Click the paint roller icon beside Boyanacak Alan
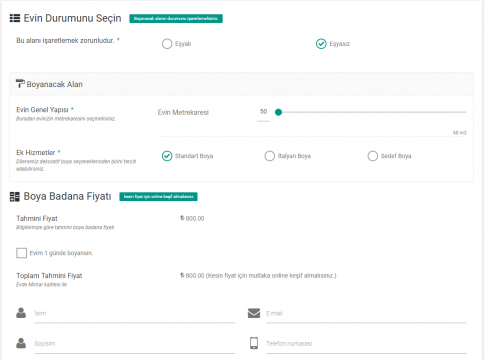The width and height of the screenshot is (485, 360). (20, 84)
